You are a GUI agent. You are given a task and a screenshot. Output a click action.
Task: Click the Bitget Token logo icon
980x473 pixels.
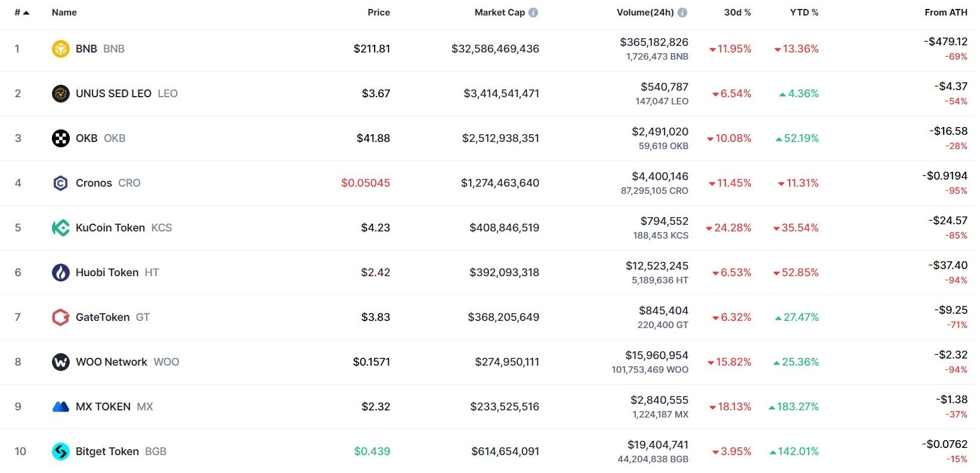(x=60, y=452)
